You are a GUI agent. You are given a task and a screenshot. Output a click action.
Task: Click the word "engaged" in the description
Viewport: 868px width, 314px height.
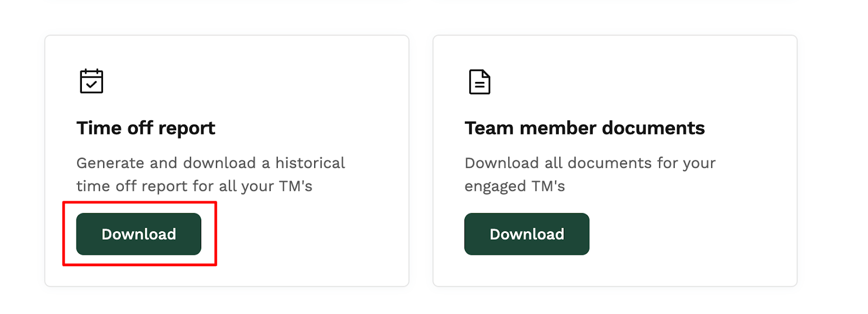495,187
